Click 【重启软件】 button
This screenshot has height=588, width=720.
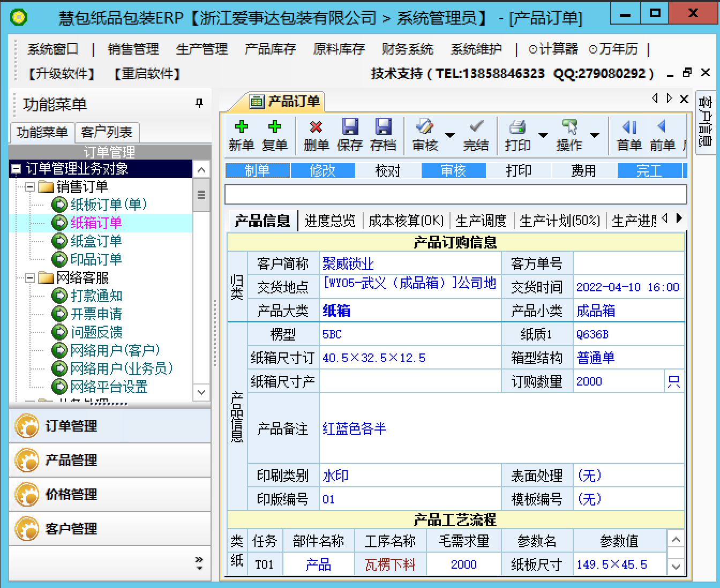pos(147,74)
